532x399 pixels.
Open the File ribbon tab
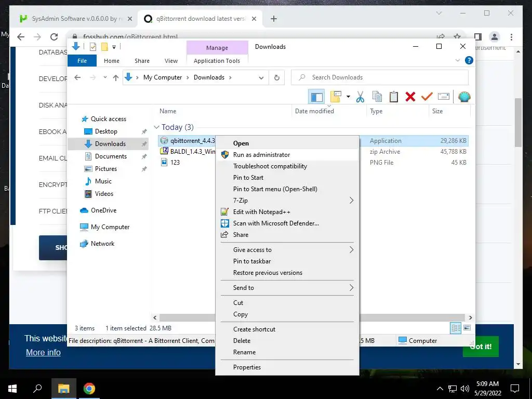click(82, 61)
